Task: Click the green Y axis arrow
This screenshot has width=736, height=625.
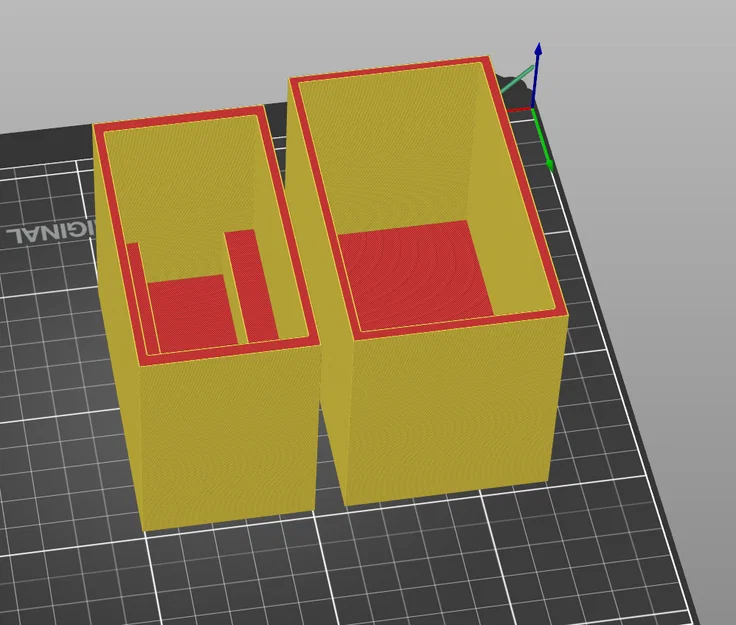Action: coord(543,140)
